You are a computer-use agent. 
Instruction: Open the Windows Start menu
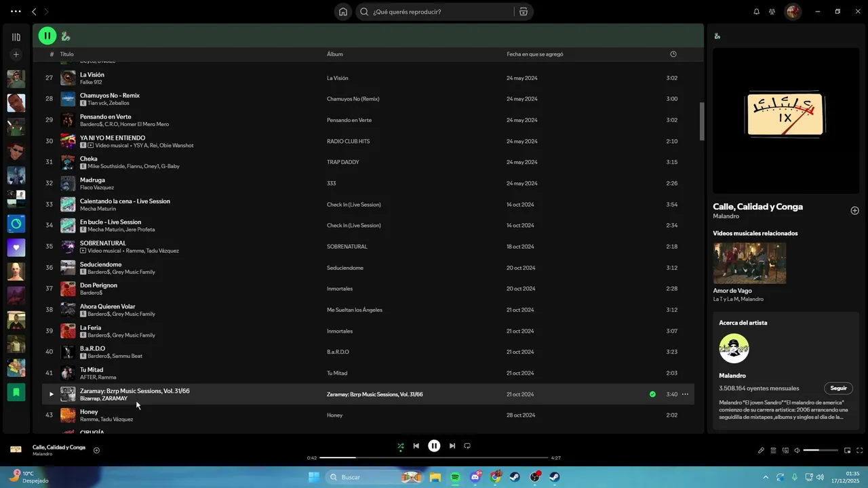(314, 477)
